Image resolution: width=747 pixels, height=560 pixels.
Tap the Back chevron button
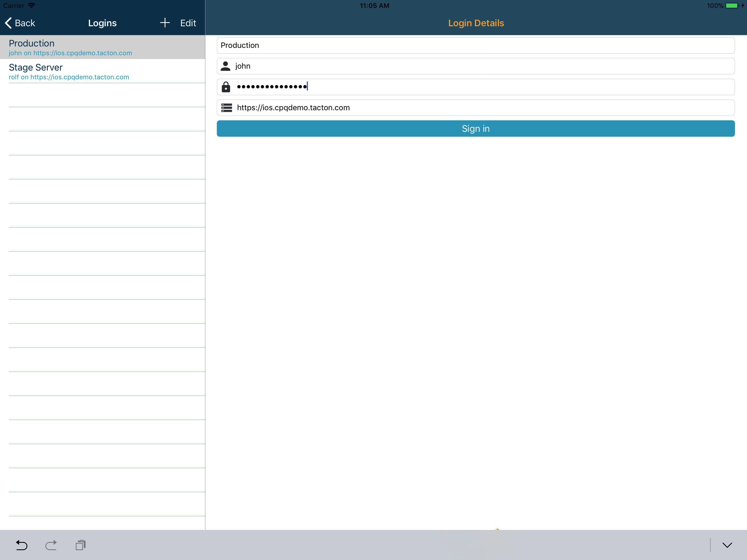point(20,23)
